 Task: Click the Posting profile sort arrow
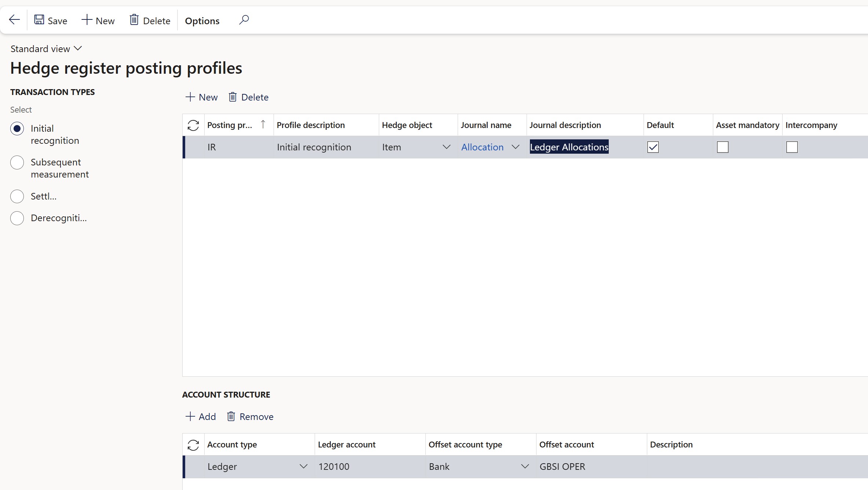click(x=263, y=125)
